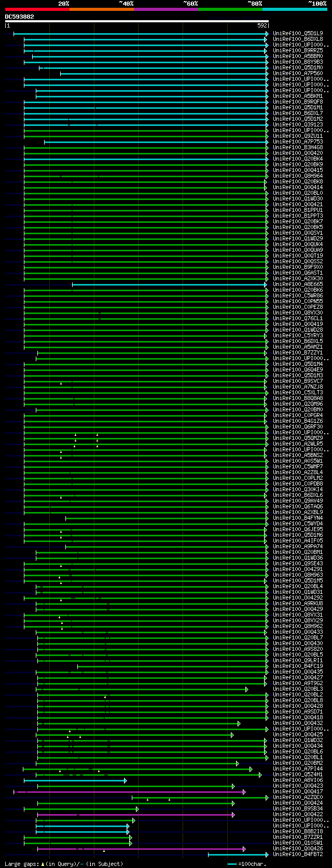Image resolution: width=332 pixels, height=868 pixels.
Task: Click the orange ~40% identity legend segment
Action: pyautogui.click(x=101, y=9)
